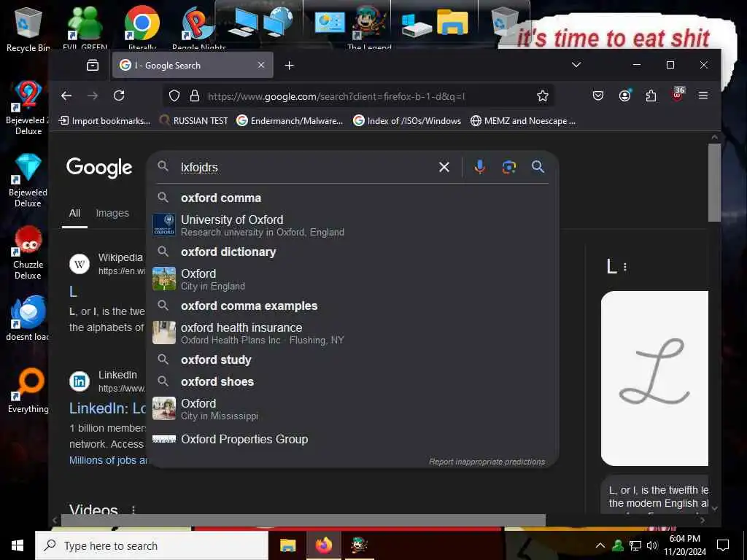Click the LinkedIn favicon icon
The image size is (747, 560).
[80, 381]
